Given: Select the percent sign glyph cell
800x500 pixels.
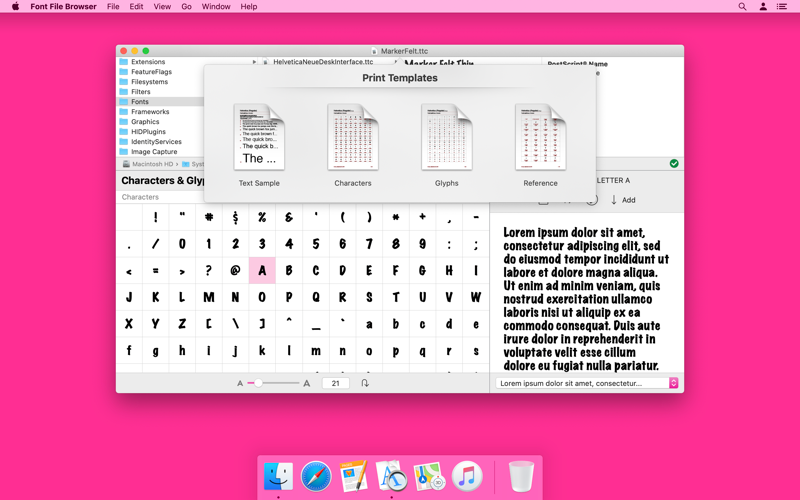Looking at the screenshot, I should 262,217.
